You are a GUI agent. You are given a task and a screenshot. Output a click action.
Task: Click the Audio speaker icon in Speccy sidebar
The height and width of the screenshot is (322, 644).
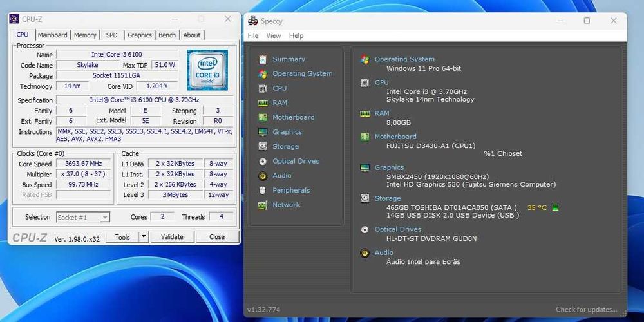pyautogui.click(x=263, y=176)
